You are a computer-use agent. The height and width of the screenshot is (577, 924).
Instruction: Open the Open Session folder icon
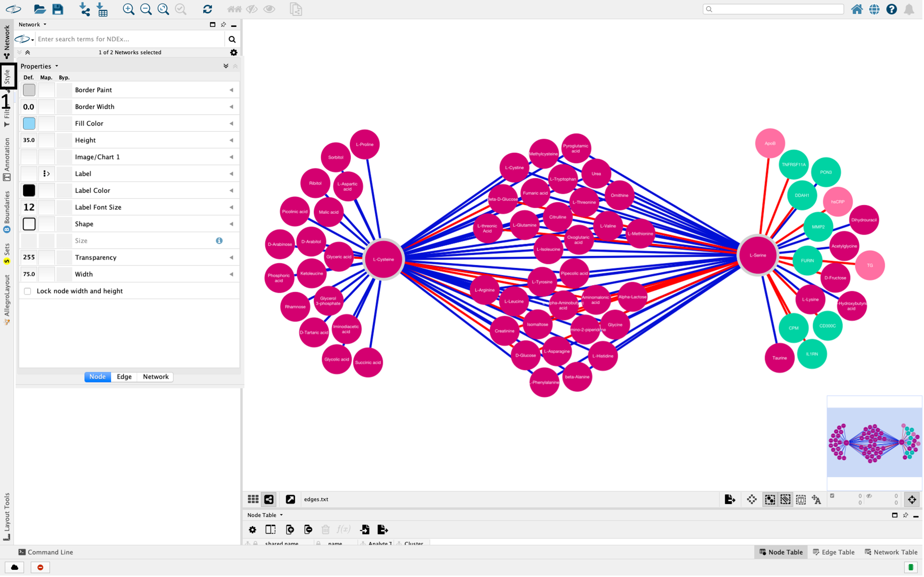click(x=39, y=9)
